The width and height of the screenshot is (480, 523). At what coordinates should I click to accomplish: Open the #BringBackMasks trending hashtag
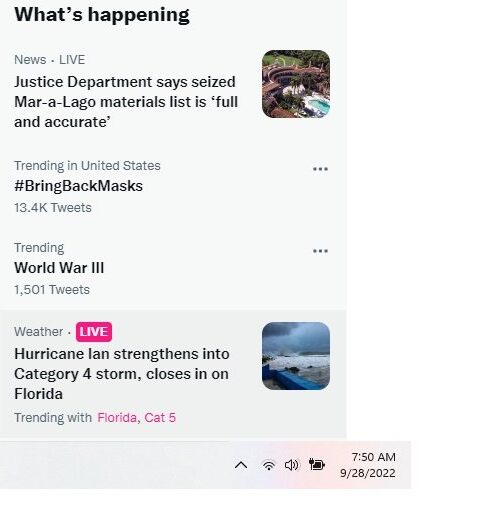pyautogui.click(x=78, y=186)
